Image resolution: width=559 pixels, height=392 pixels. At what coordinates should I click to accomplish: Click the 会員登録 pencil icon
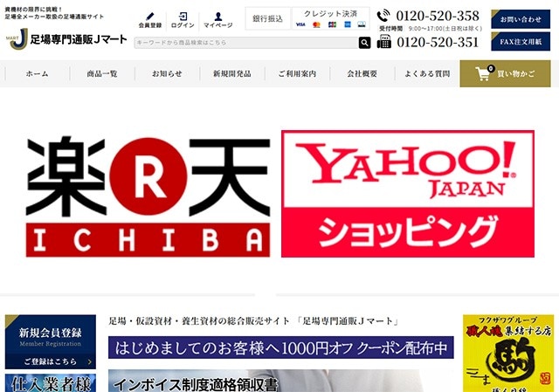(x=149, y=17)
